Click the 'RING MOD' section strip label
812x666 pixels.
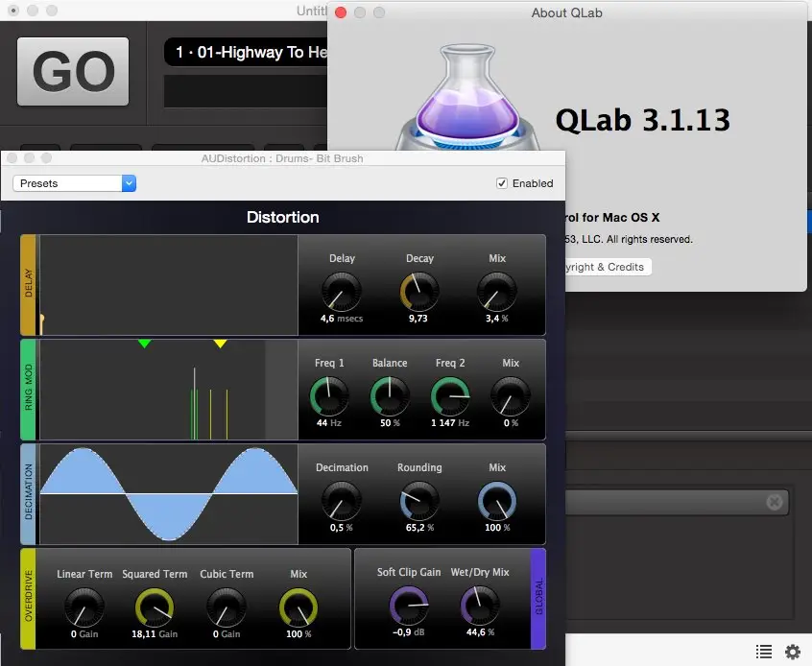[29, 388]
